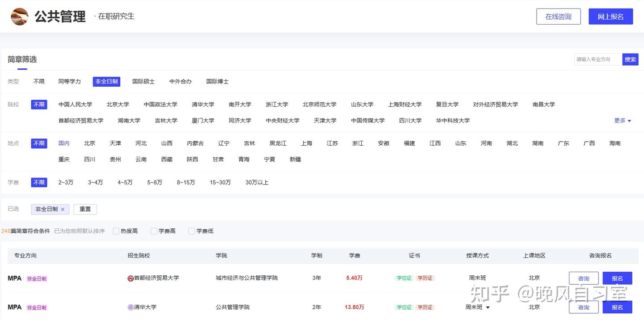
Task: Filter by 厦门大学
Action: pos(203,121)
